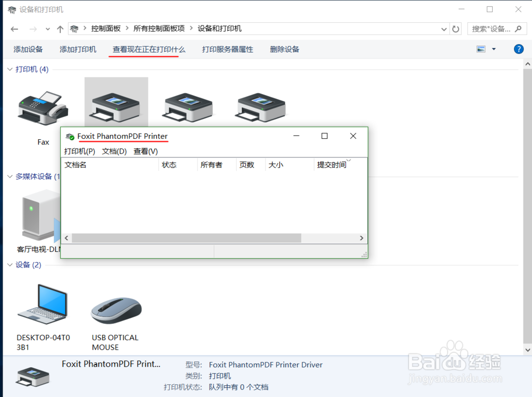Click the 设备和打印机 window title icon
The width and height of the screenshot is (532, 397).
(x=12, y=10)
